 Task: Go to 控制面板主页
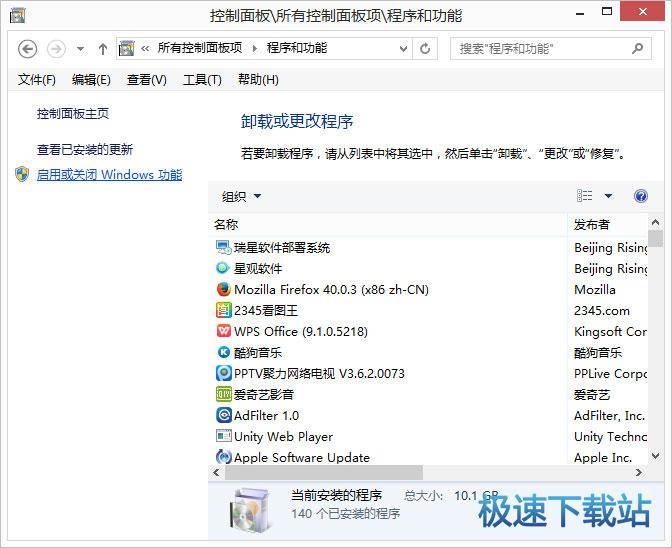pyautogui.click(x=73, y=114)
